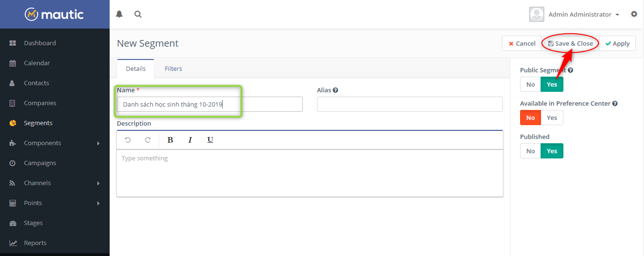This screenshot has height=256, width=644.
Task: Set Published to No
Action: point(531,151)
